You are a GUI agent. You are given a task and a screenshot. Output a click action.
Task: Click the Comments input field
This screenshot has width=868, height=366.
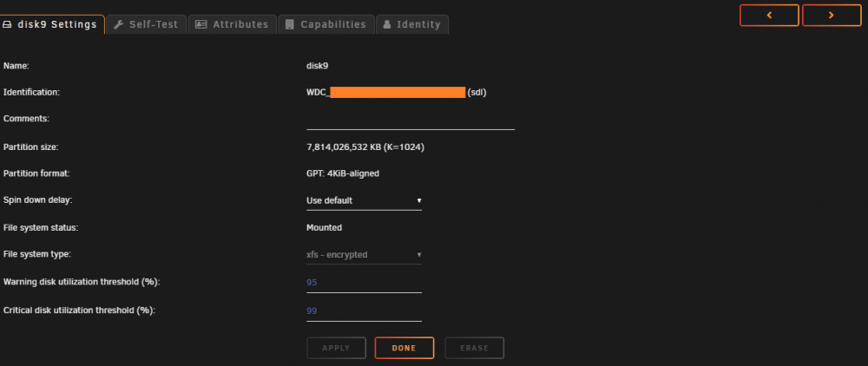(x=411, y=120)
